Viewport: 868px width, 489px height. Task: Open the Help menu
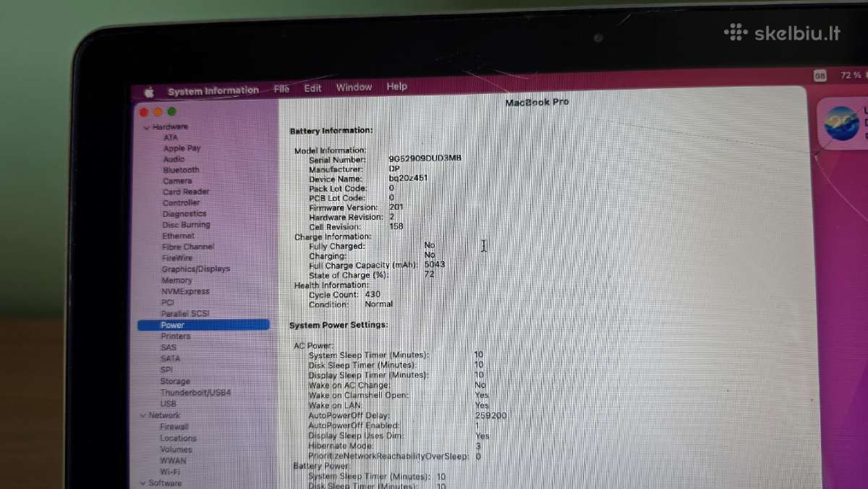tap(396, 87)
